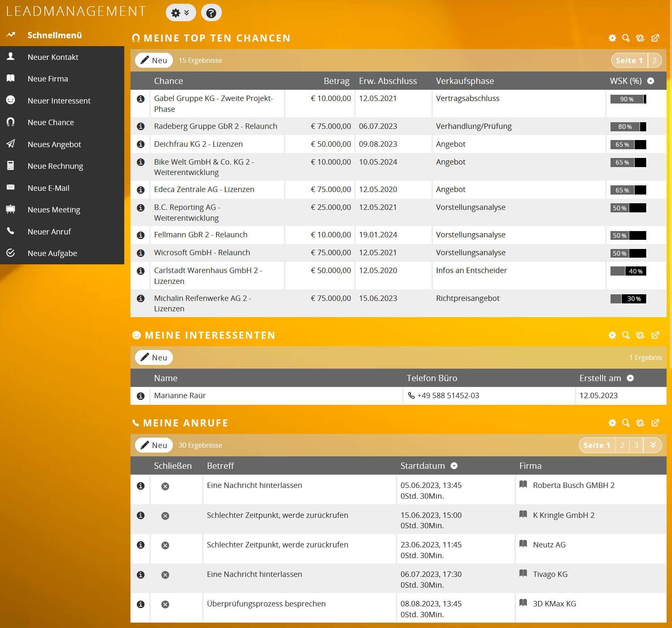Open settings gear of Meine Anrufe
Image resolution: width=672 pixels, height=628 pixels.
(612, 423)
